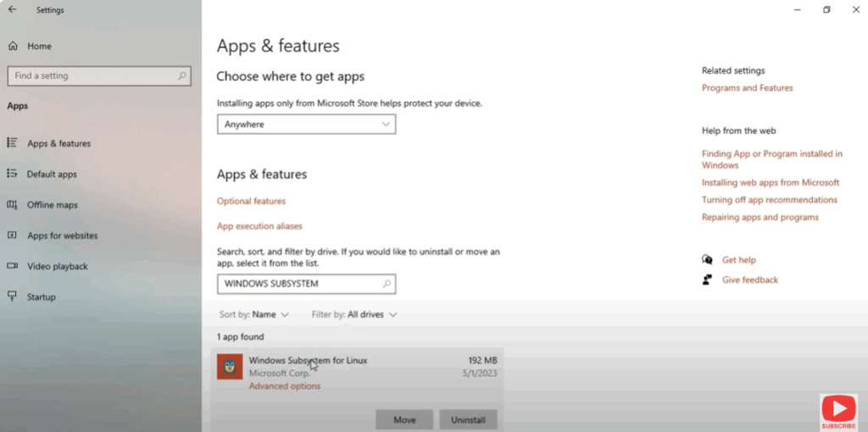Minimize the Settings window
Viewport: 868px width, 432px height.
[797, 10]
